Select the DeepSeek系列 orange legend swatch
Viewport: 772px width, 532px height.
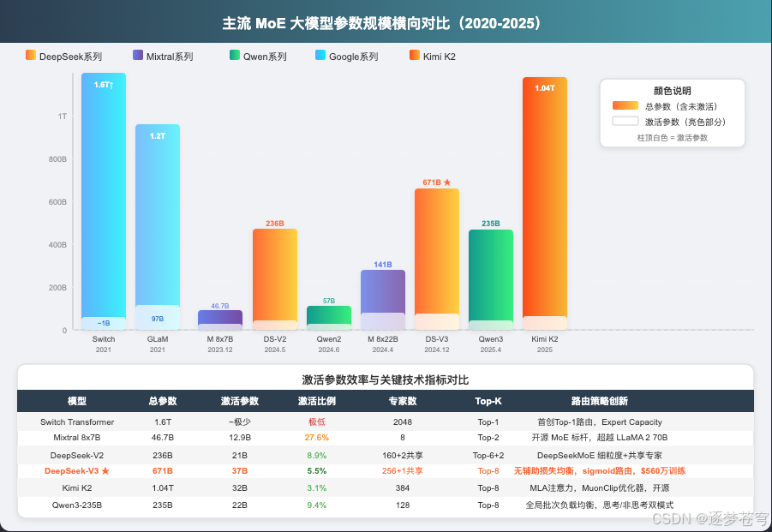point(31,56)
